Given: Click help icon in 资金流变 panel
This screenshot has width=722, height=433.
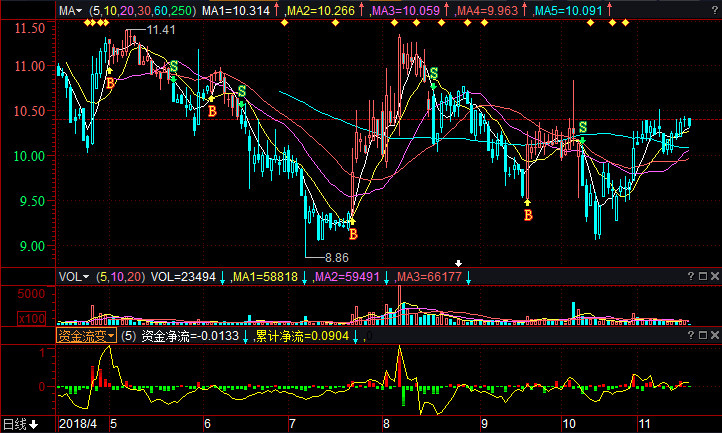Looking at the screenshot, I should click(689, 336).
